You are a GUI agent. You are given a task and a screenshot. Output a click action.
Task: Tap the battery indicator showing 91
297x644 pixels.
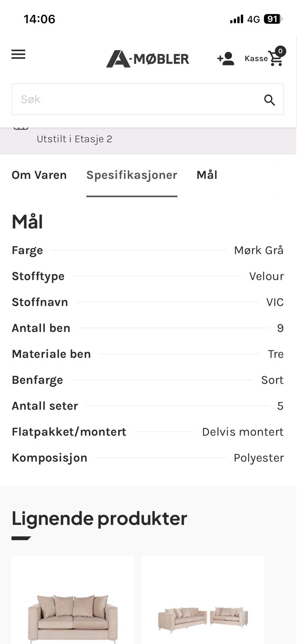click(272, 19)
